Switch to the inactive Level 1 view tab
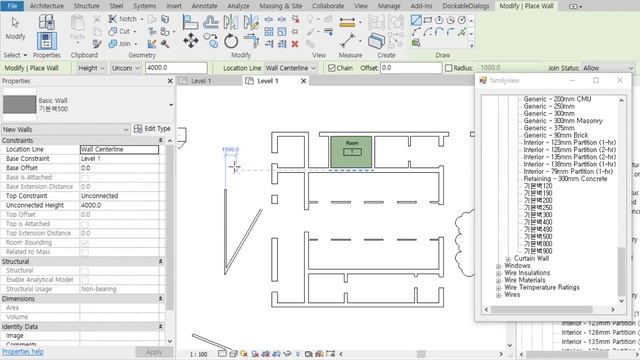 point(201,81)
